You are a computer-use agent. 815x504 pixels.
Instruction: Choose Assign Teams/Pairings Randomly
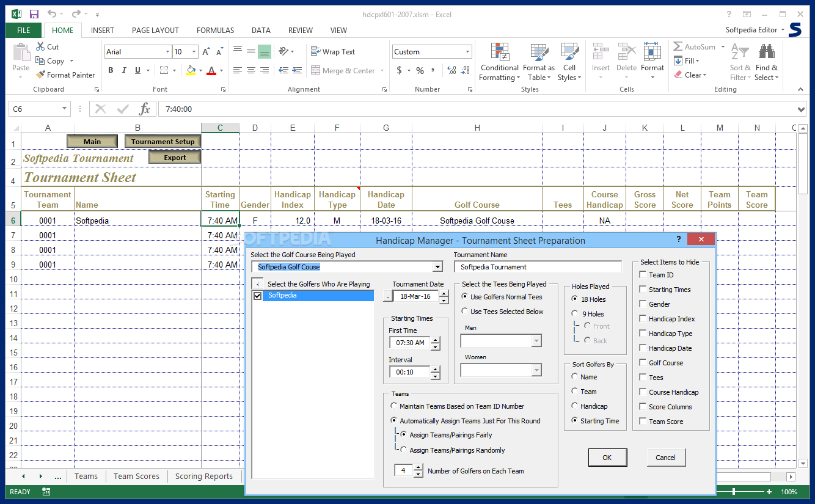pyautogui.click(x=403, y=450)
